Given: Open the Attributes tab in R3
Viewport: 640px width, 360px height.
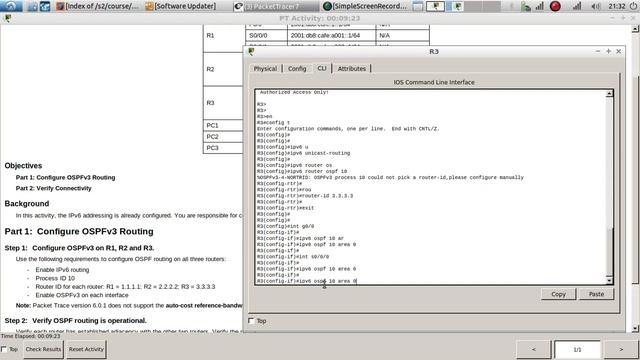Looking at the screenshot, I should 352,69.
